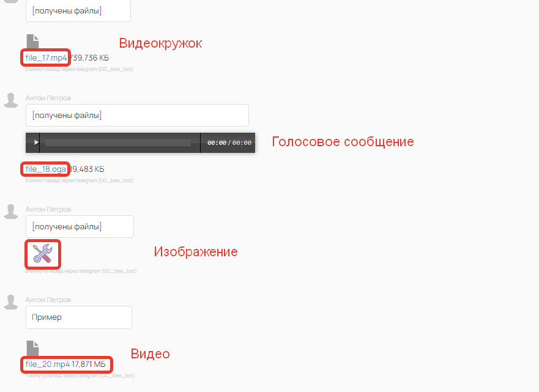Click the document icon above file_20.mp4
The width and height of the screenshot is (539, 392).
[x=32, y=348]
